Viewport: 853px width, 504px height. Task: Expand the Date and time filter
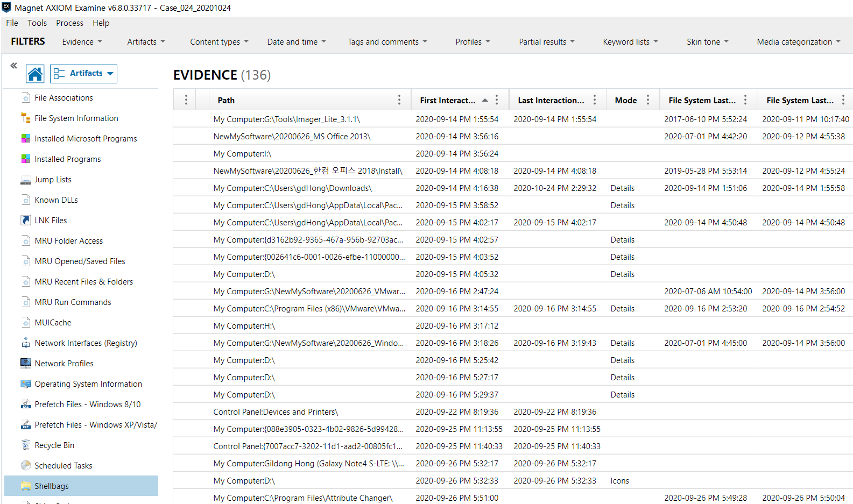pyautogui.click(x=297, y=41)
